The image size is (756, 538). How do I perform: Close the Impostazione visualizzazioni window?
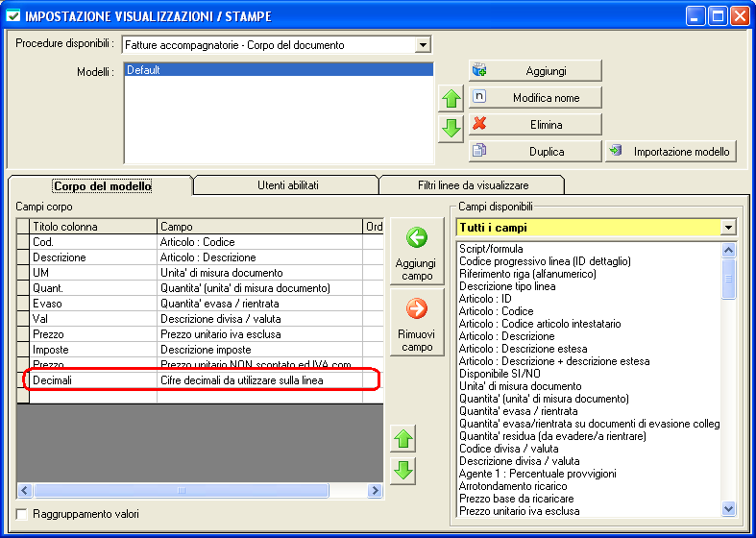(739, 17)
